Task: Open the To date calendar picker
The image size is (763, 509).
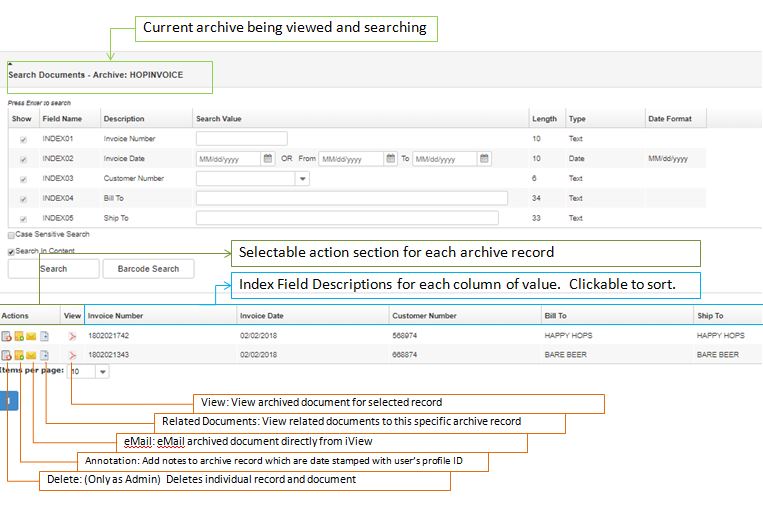Action: click(x=483, y=158)
